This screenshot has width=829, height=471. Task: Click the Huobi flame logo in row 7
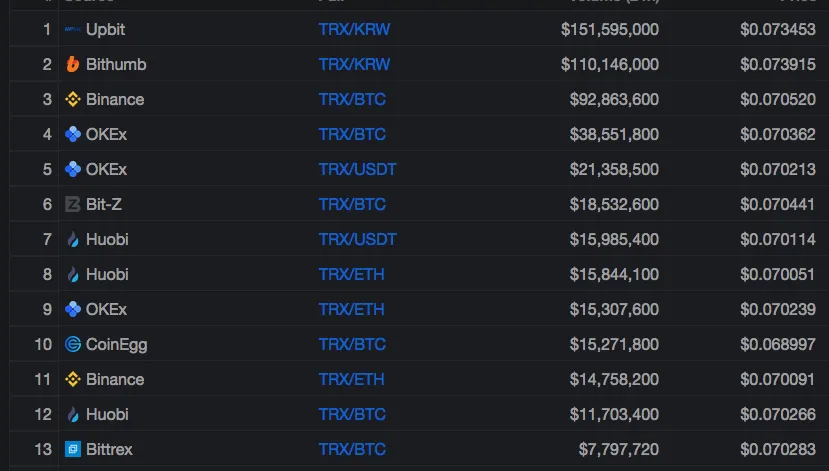[x=73, y=239]
